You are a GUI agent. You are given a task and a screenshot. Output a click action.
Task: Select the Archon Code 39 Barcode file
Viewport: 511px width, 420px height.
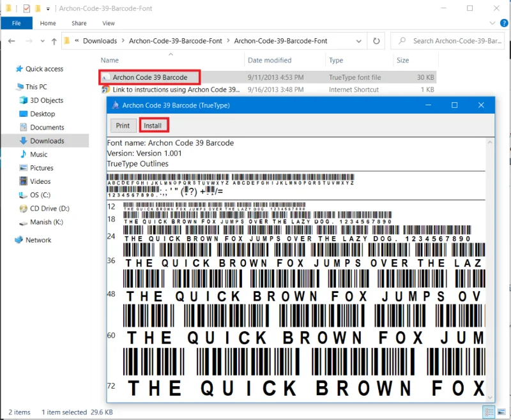[150, 77]
